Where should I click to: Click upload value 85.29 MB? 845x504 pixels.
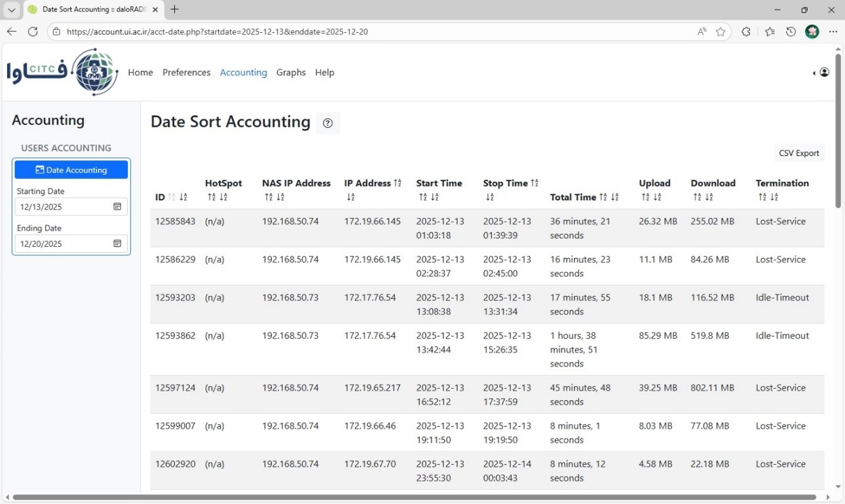point(658,335)
